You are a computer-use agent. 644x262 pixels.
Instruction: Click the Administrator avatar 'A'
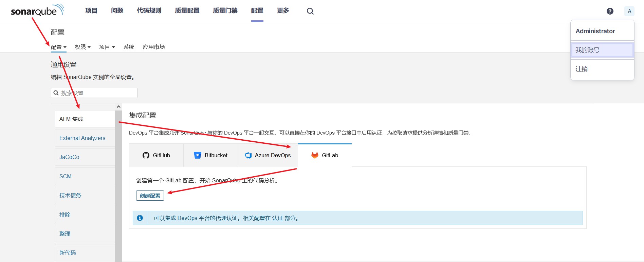[x=629, y=11]
